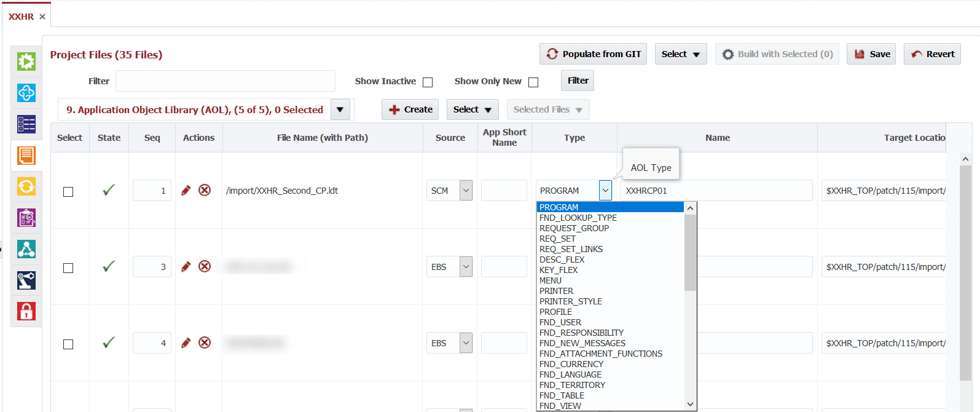Enable the Show Only New checkbox

pyautogui.click(x=533, y=82)
